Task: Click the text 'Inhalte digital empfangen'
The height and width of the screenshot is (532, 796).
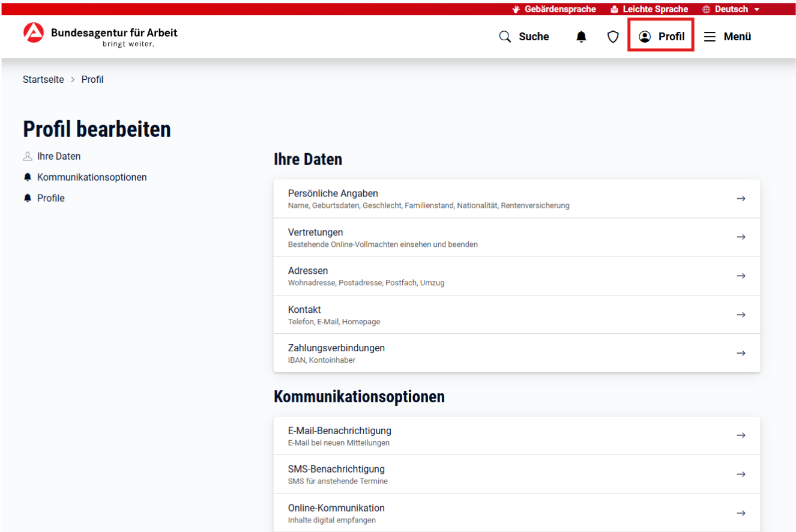Action: (332, 521)
